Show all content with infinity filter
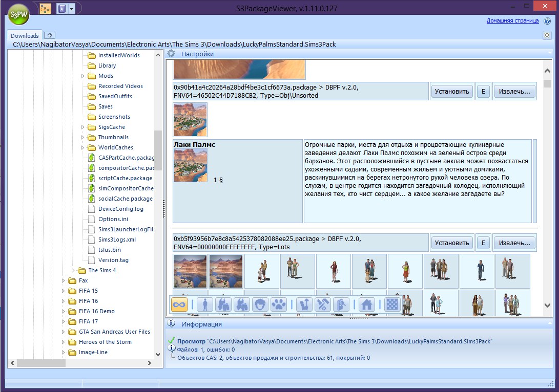The image size is (559, 392). click(179, 305)
